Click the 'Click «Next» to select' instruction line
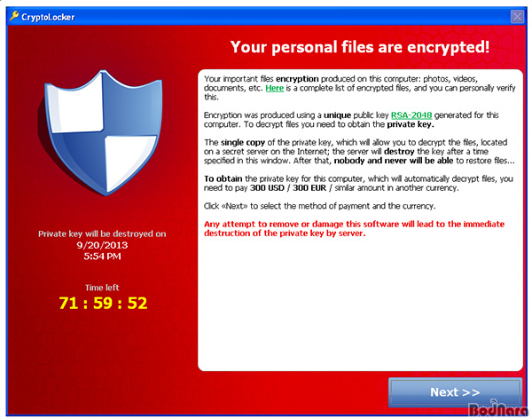 [x=319, y=206]
